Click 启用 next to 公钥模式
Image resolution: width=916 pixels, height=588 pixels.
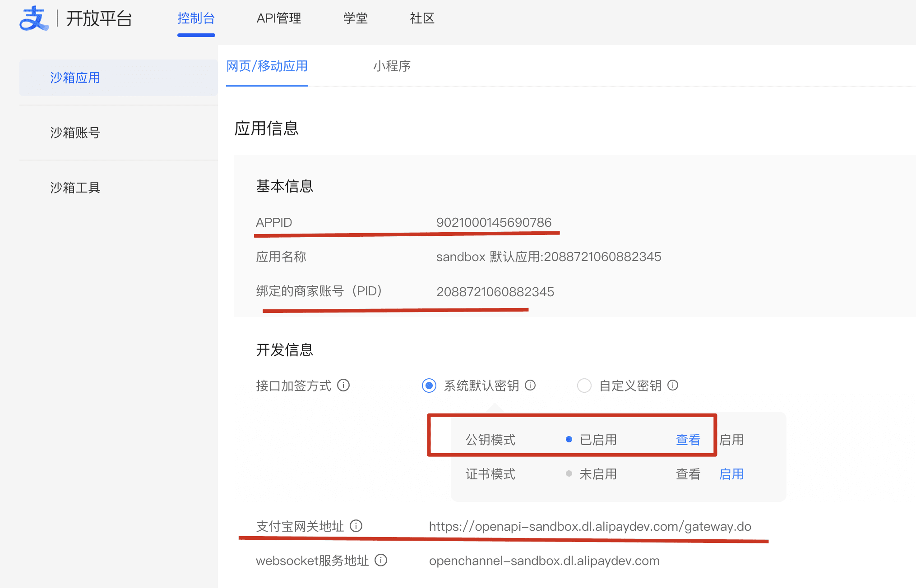point(731,440)
